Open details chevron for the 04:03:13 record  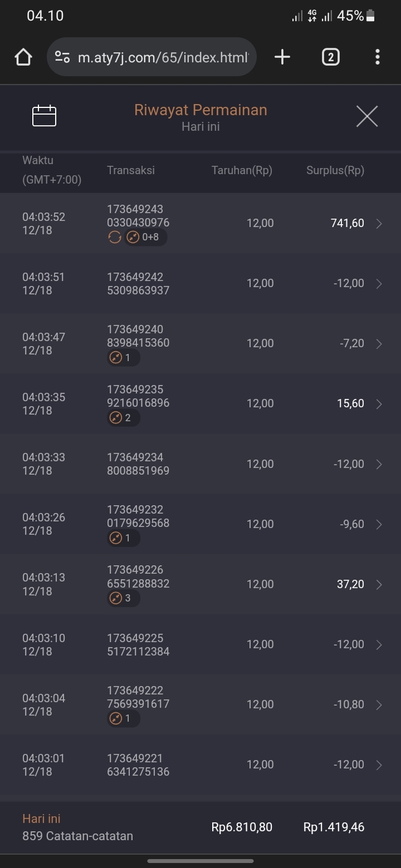pyautogui.click(x=379, y=584)
